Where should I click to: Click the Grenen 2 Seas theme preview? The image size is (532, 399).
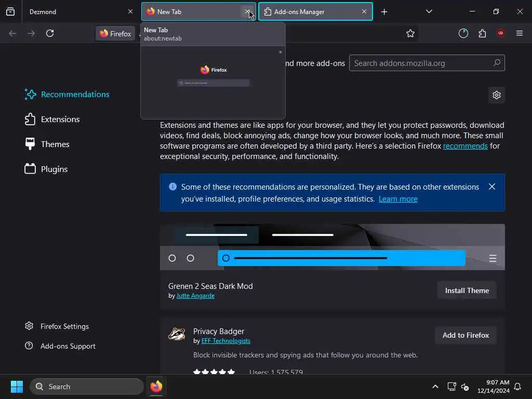tap(332, 247)
